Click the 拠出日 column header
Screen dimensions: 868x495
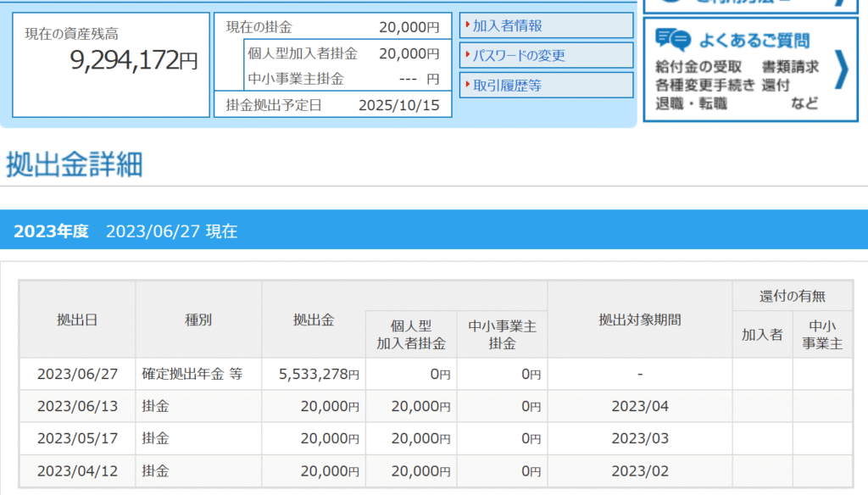point(77,320)
